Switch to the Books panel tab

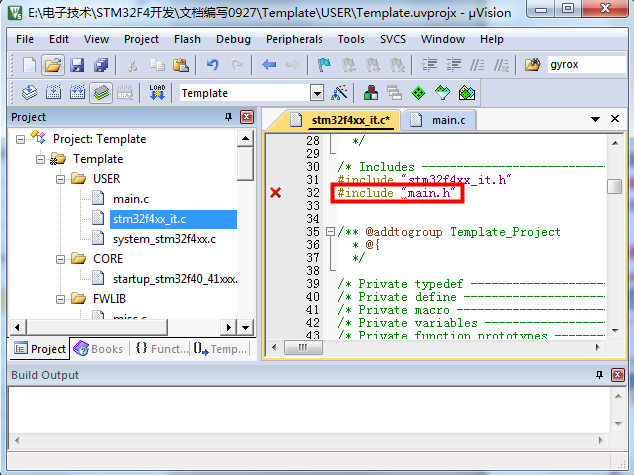tap(98, 348)
